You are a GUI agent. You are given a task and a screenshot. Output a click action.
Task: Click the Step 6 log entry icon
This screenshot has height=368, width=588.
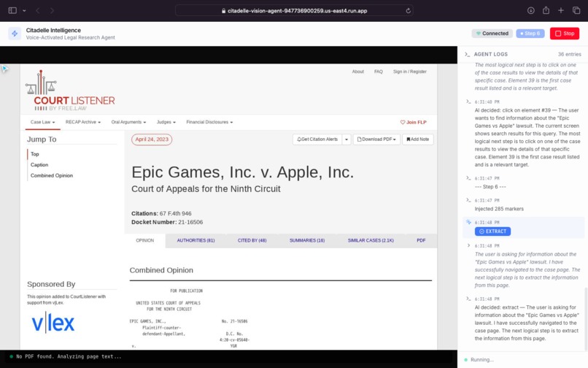point(468,178)
